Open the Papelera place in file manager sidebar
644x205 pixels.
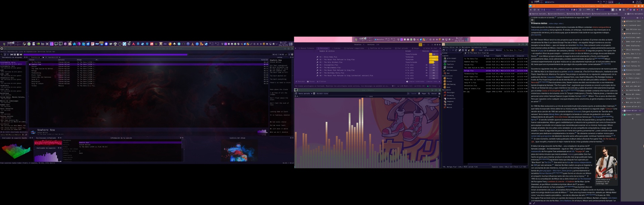click(x=450, y=64)
